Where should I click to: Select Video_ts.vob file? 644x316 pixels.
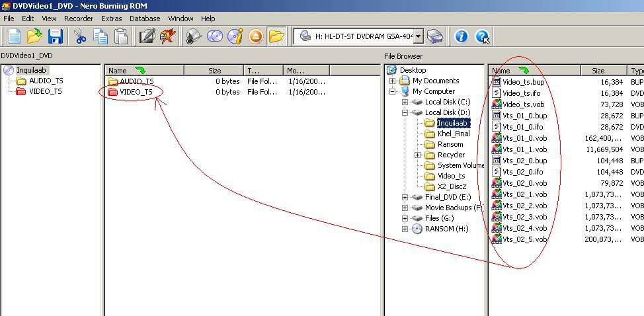[x=523, y=104]
